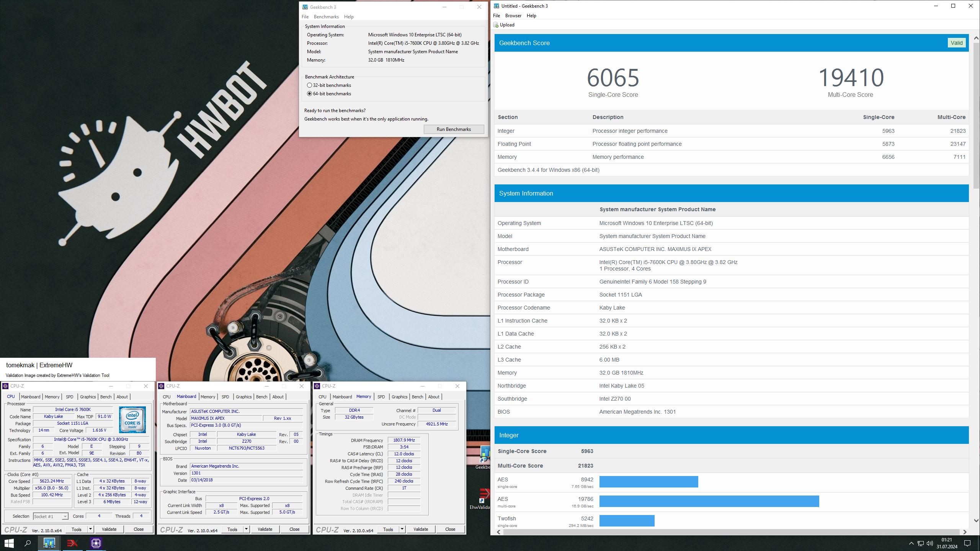This screenshot has height=551, width=980.
Task: Click the CPU-Z title icon in first CPU-Z window
Action: point(5,386)
